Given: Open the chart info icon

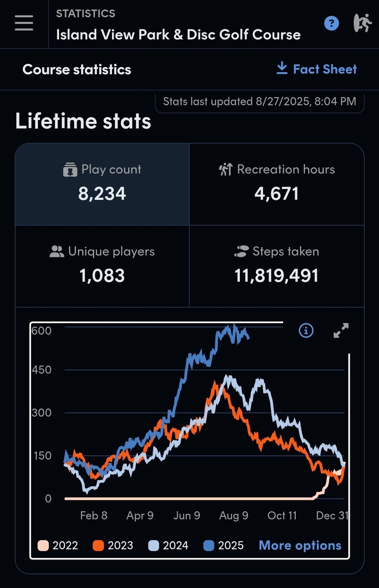Looking at the screenshot, I should [x=306, y=330].
